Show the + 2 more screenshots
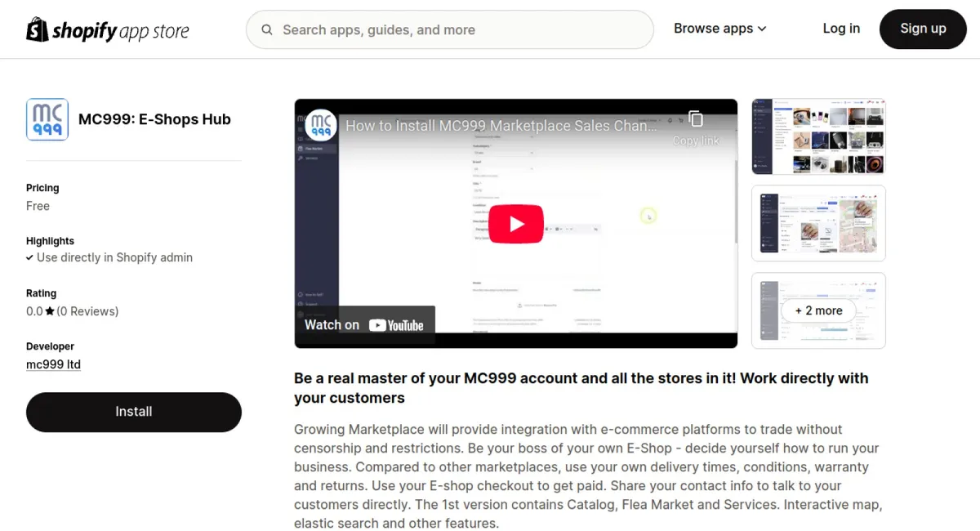This screenshot has width=980, height=531. 818,310
